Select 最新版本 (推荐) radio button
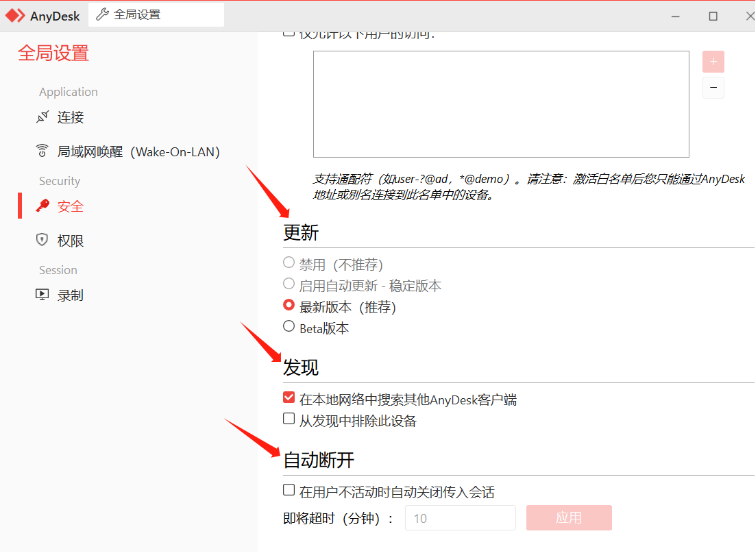The width and height of the screenshot is (755, 552). click(288, 305)
